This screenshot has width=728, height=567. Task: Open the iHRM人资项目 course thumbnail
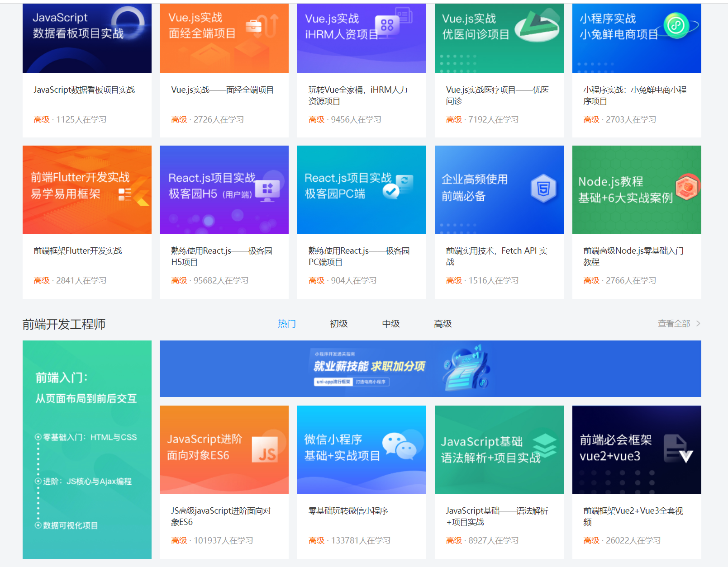[362, 38]
